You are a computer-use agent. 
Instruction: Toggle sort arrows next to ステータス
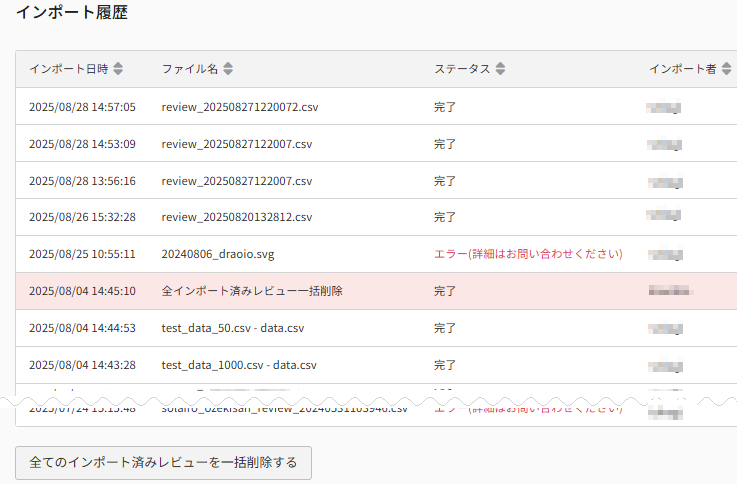[x=500, y=69]
